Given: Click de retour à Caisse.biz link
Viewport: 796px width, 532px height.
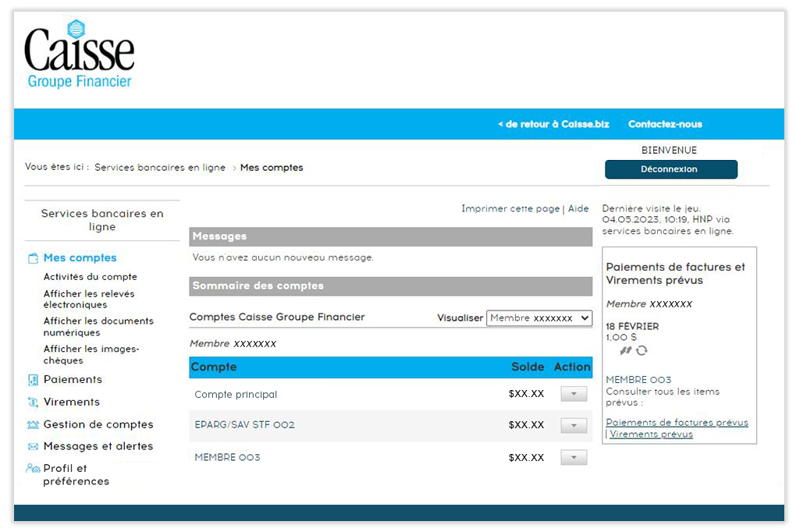Looking at the screenshot, I should coord(553,124).
